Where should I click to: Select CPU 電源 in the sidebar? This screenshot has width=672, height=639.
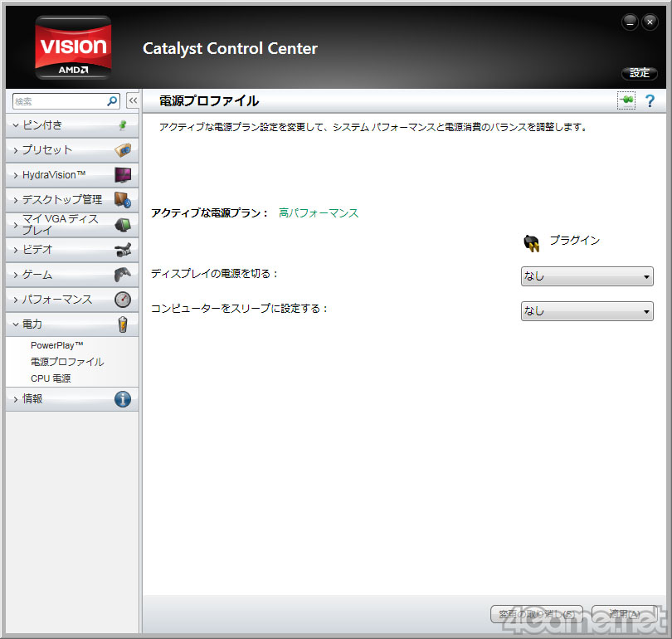pyautogui.click(x=51, y=378)
